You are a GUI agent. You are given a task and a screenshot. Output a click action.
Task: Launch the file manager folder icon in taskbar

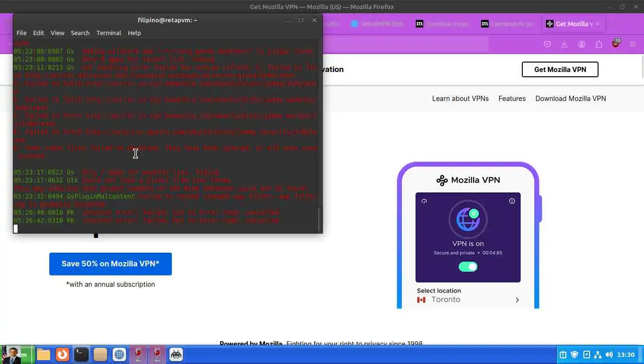44,355
